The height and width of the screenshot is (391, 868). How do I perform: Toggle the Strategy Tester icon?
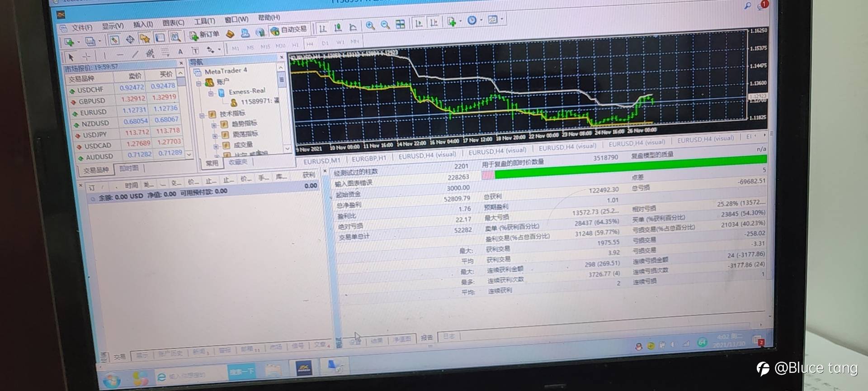pyautogui.click(x=175, y=37)
